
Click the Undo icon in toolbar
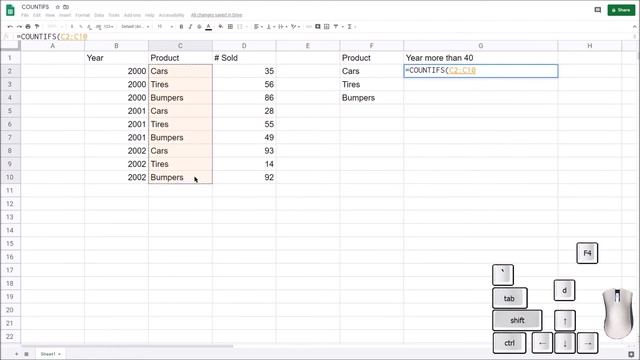[x=10, y=27]
